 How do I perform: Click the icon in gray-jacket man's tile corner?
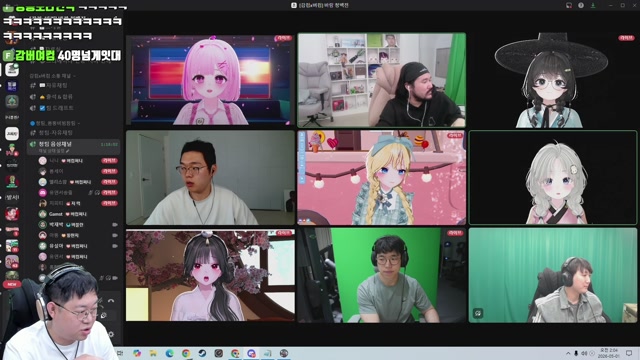click(x=478, y=313)
